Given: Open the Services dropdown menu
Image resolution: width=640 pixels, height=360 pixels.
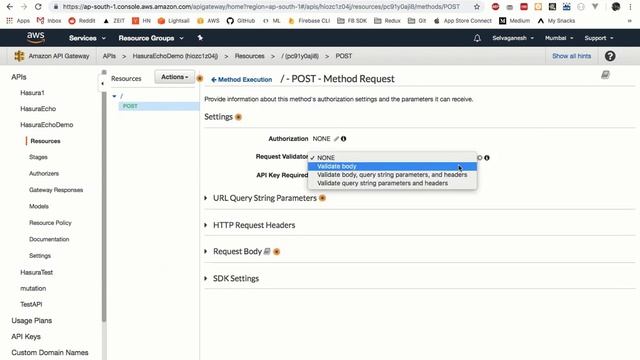Looking at the screenshot, I should pos(87,38).
